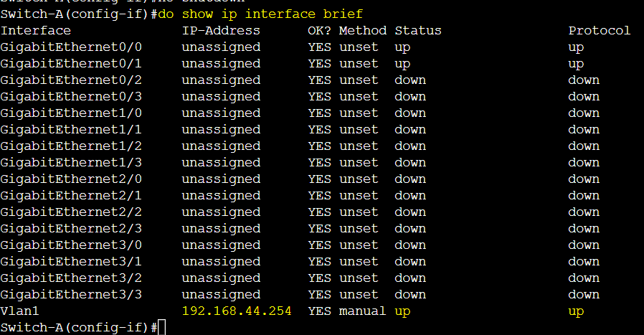Click the last Switch-A(config-if)# prompt text
This screenshot has height=335, width=644.
pyautogui.click(x=79, y=328)
